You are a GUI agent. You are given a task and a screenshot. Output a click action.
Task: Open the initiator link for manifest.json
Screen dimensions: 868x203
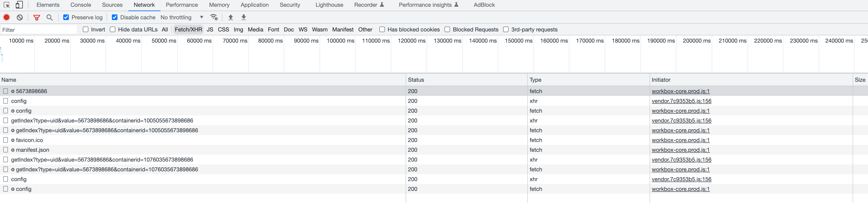click(681, 150)
